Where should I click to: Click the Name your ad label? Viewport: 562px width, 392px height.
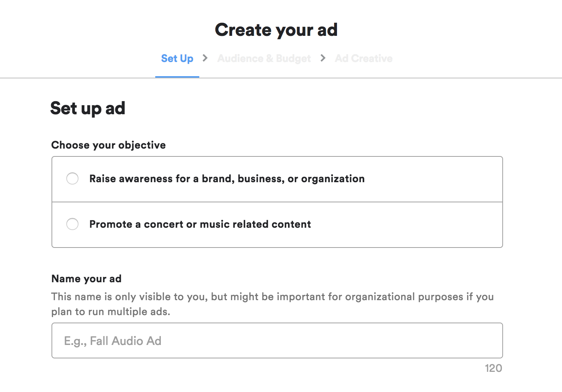(x=86, y=279)
